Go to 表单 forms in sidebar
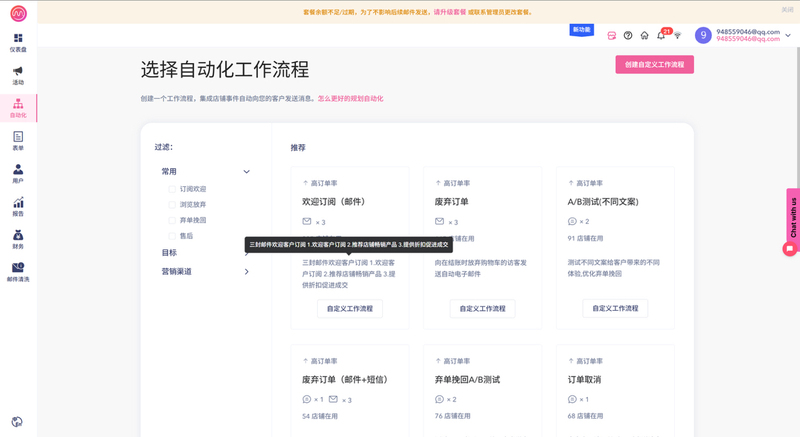 18,140
